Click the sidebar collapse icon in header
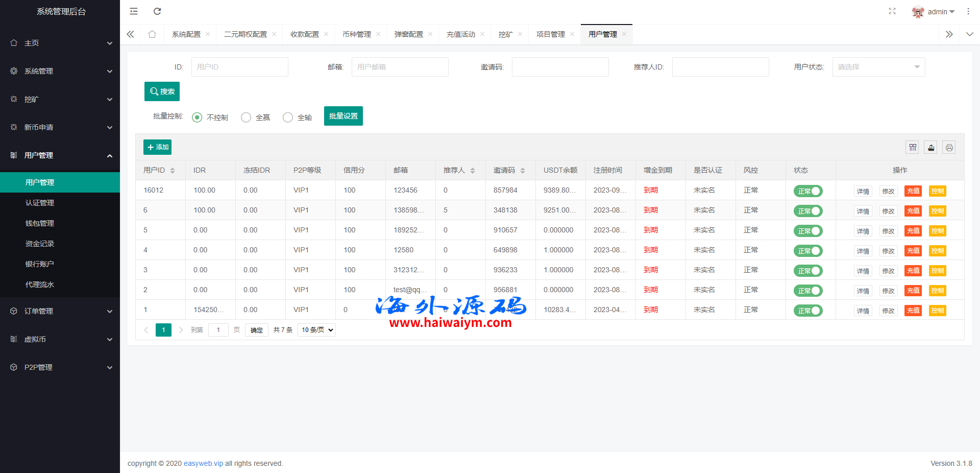The height and width of the screenshot is (473, 980). click(134, 11)
